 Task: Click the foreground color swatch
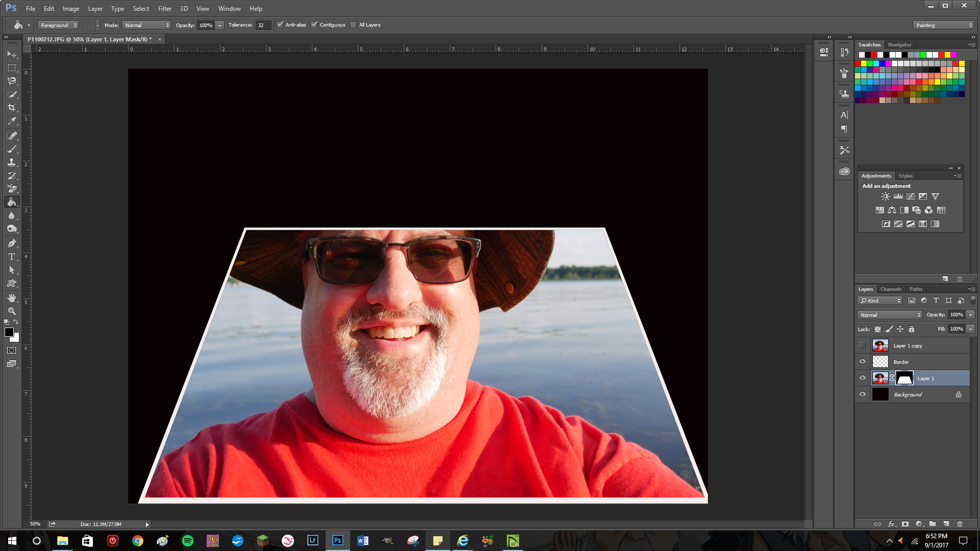pyautogui.click(x=9, y=332)
